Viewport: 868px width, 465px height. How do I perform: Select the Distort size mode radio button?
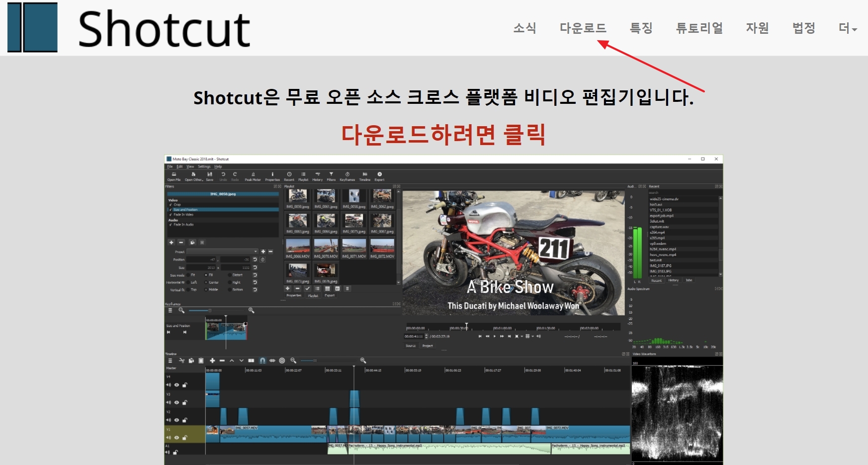click(x=230, y=275)
